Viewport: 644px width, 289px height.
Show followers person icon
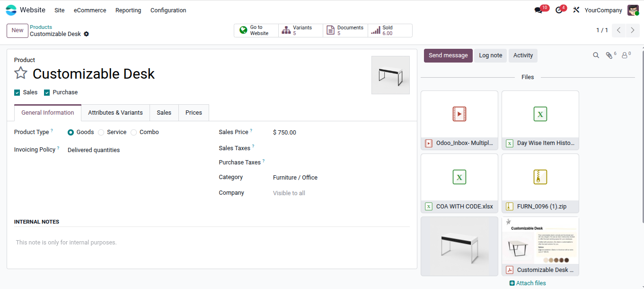click(625, 55)
